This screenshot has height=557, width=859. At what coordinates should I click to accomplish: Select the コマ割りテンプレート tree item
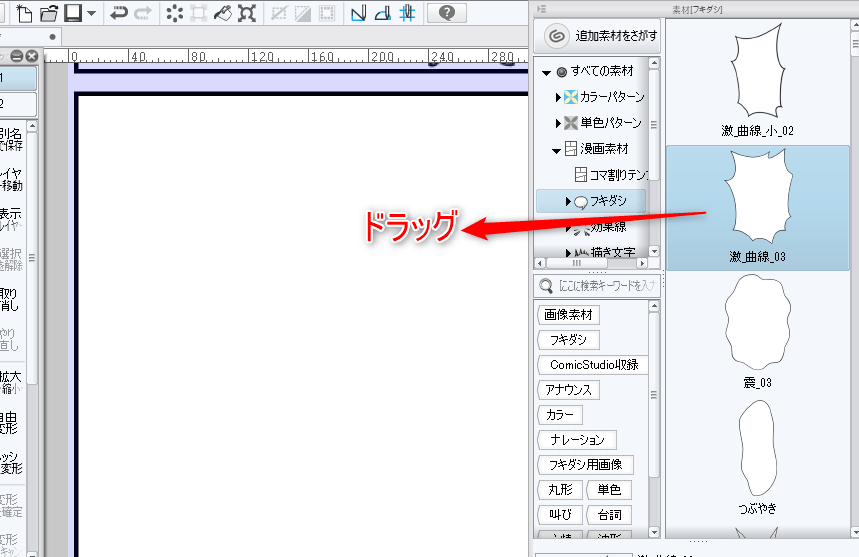611,175
